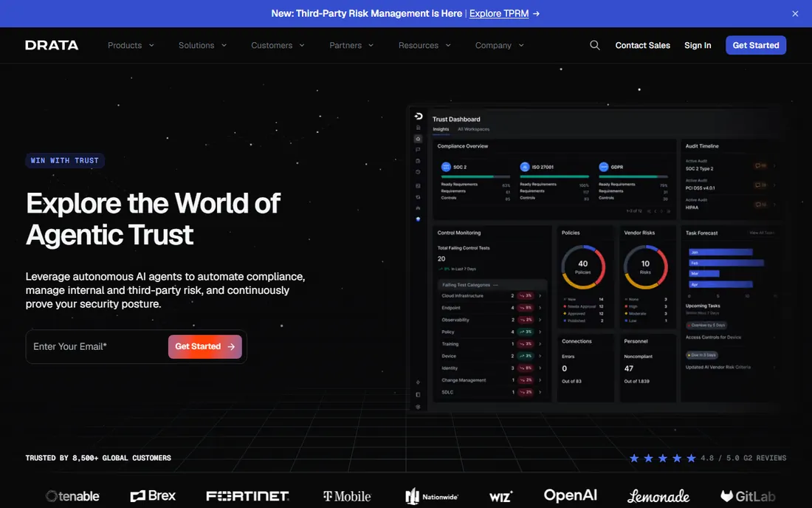Click the ISO 27001 framework icon
Viewport: 812px width, 508px height.
tap(525, 167)
